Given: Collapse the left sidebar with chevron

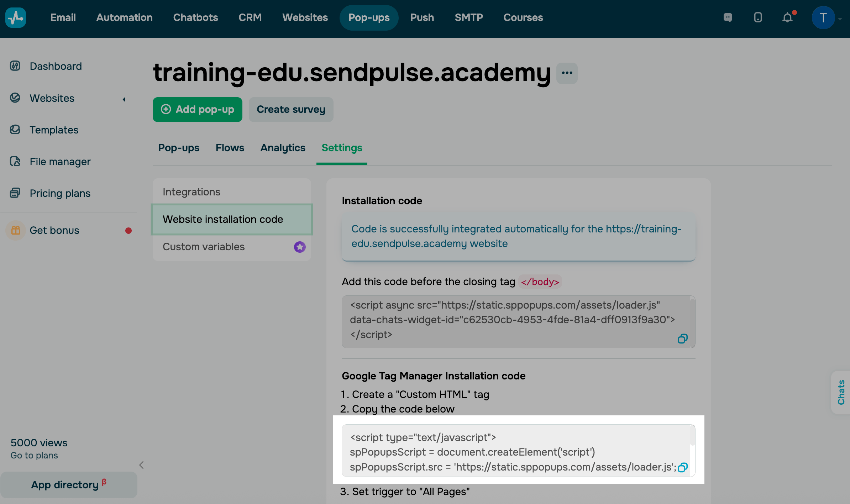Looking at the screenshot, I should (141, 465).
